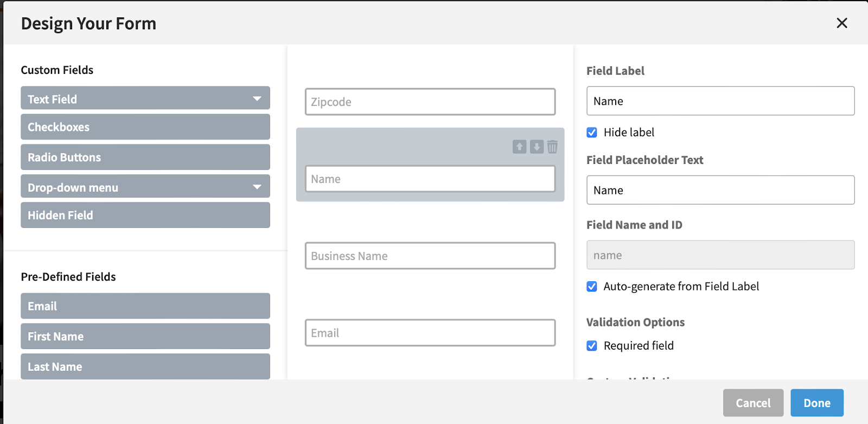868x424 pixels.
Task: Click the Field Name and ID input
Action: (720, 255)
